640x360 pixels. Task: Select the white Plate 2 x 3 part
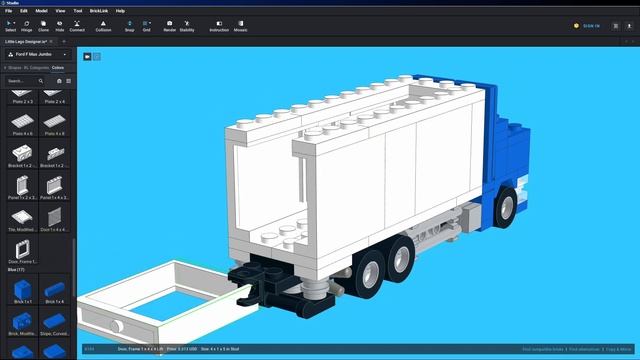[22, 97]
